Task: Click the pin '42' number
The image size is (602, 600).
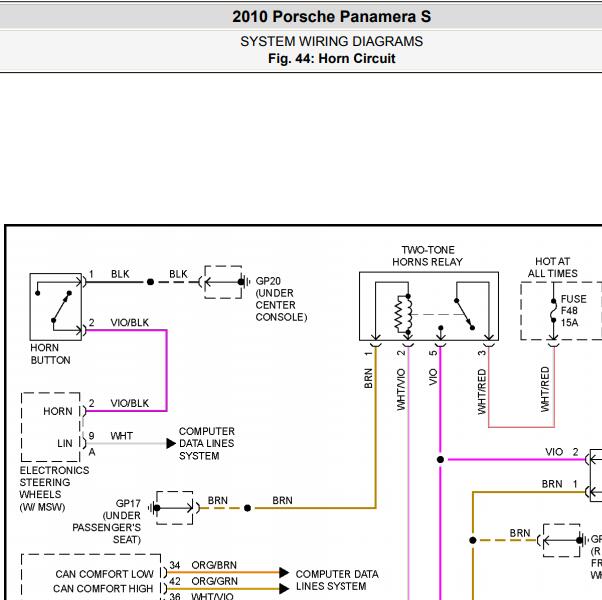Action: coord(175,581)
